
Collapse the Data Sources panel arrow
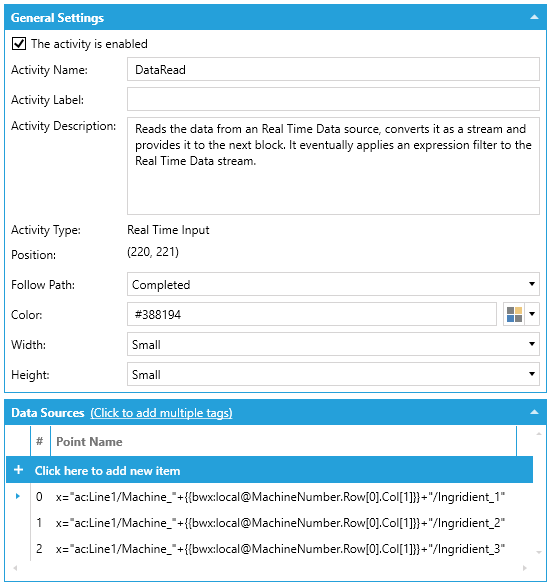pyautogui.click(x=534, y=412)
